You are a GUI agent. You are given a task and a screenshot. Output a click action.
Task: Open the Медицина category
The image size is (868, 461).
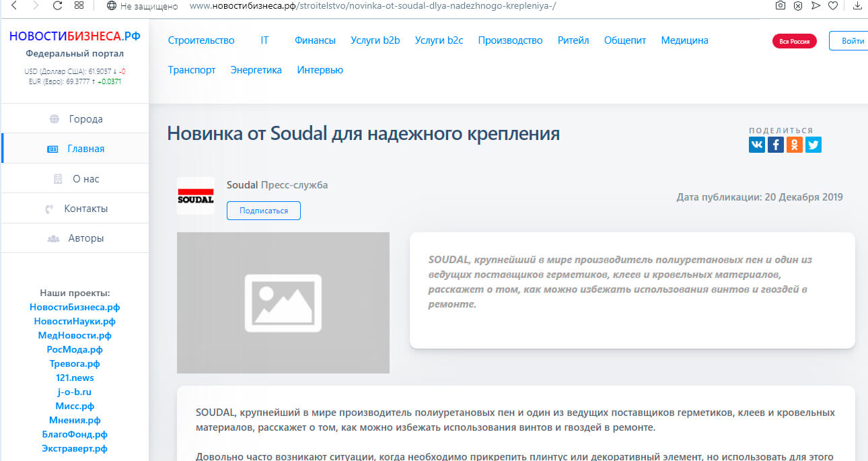[684, 40]
